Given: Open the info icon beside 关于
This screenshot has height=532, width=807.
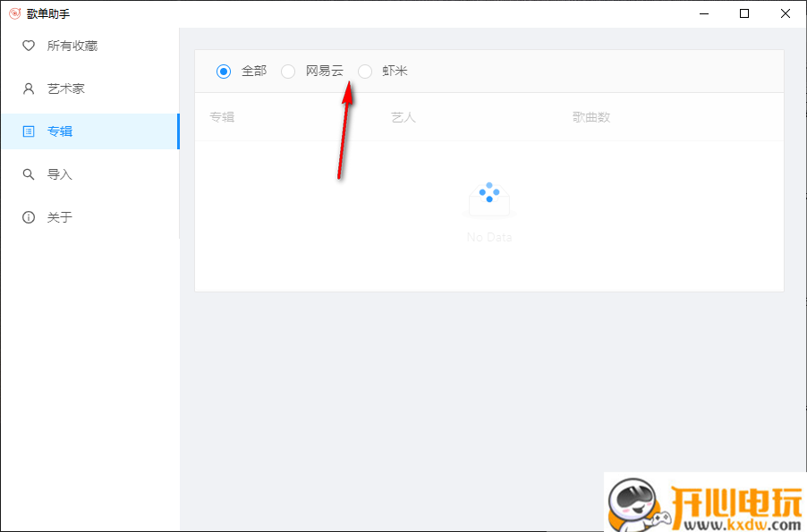Looking at the screenshot, I should point(28,216).
